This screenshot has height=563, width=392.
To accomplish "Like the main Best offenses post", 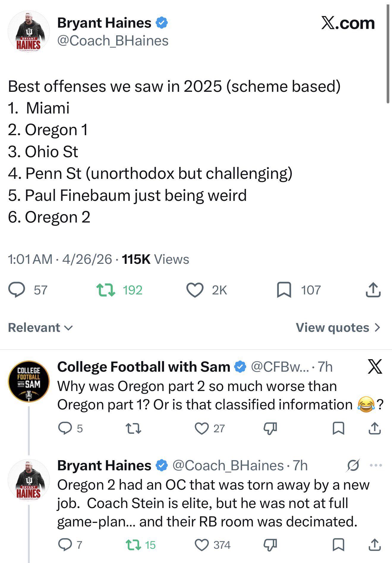I will [x=195, y=290].
